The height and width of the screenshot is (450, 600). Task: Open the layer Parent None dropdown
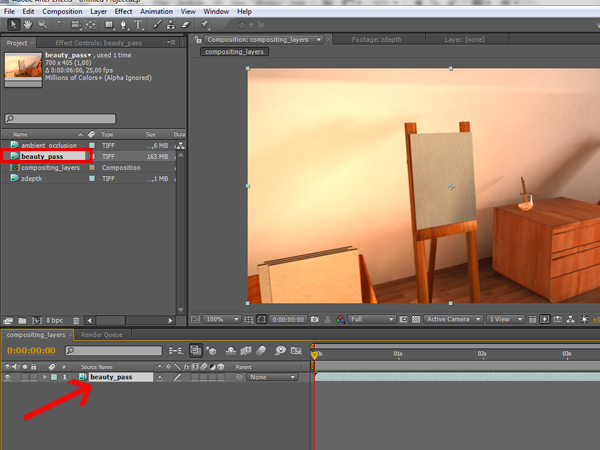[x=272, y=378]
